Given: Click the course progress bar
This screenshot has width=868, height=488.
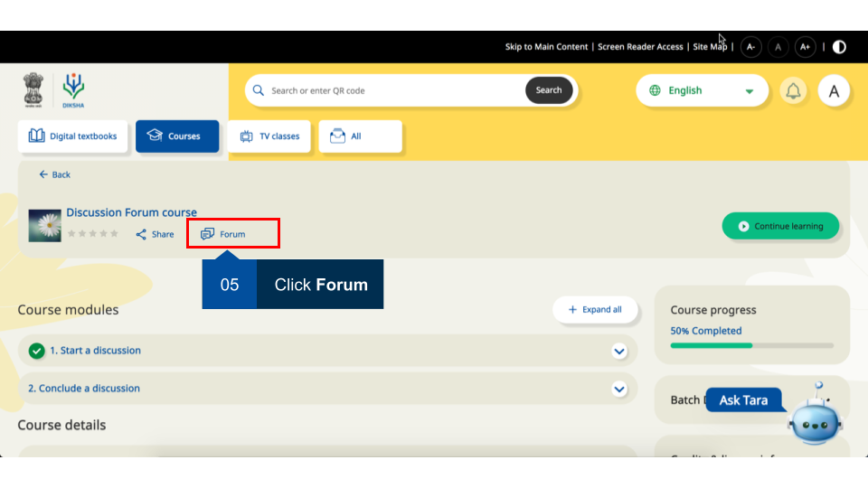Looking at the screenshot, I should point(751,345).
